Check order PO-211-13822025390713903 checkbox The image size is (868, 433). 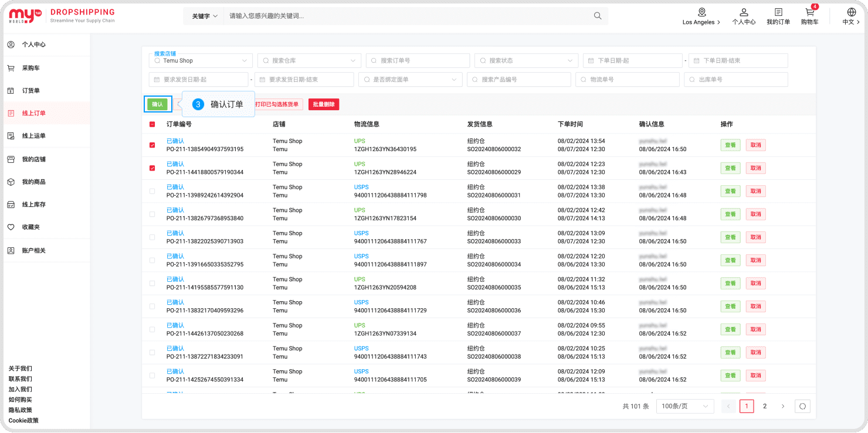click(152, 237)
